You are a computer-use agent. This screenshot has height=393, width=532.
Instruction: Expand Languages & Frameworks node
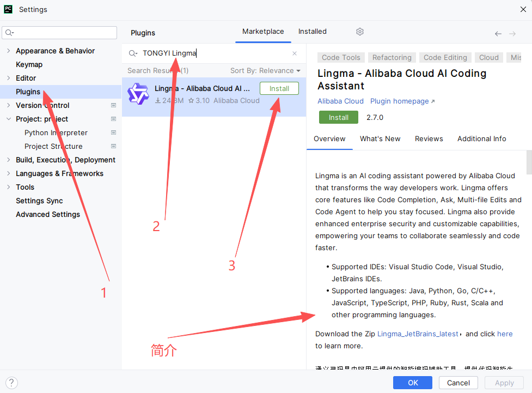(9, 173)
